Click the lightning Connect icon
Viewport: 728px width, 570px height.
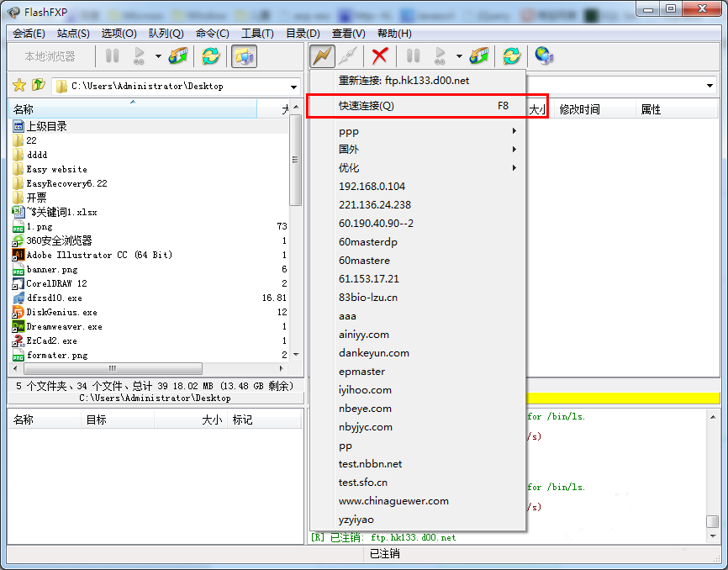coord(322,56)
